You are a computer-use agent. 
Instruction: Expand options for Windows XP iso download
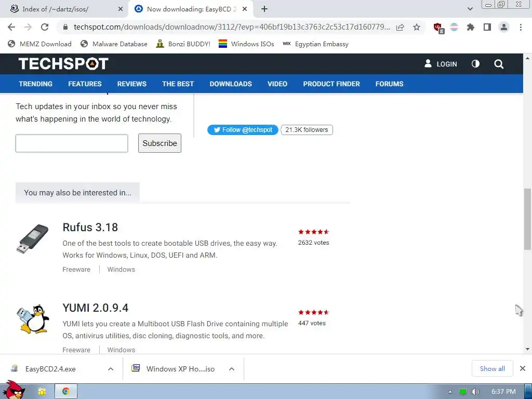coord(232,369)
